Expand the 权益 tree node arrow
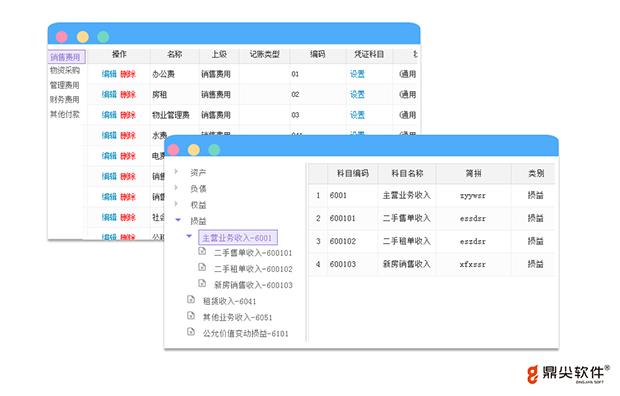Image resolution: width=620 pixels, height=396 pixels. pos(176,204)
